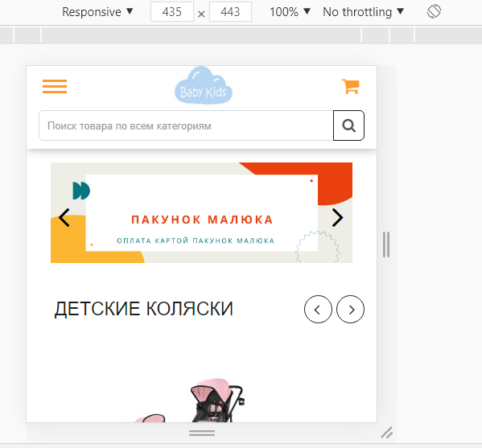The width and height of the screenshot is (482, 448).
Task: Click the viewport height field showing 443
Action: coord(230,12)
